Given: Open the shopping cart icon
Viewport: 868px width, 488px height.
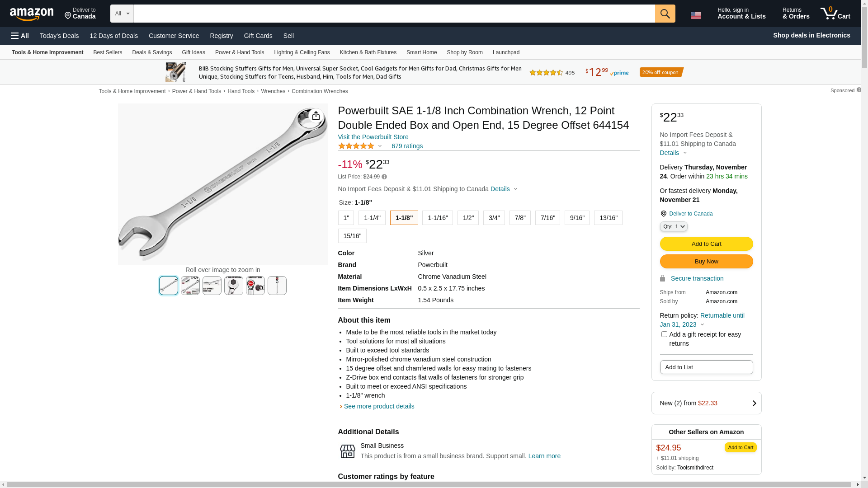Looking at the screenshot, I should coord(835,13).
